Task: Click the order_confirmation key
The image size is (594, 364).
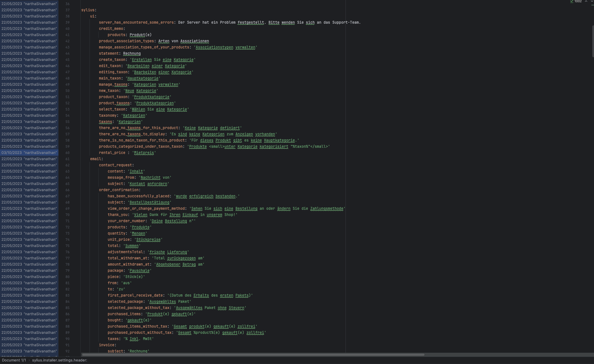Action: 119,190
